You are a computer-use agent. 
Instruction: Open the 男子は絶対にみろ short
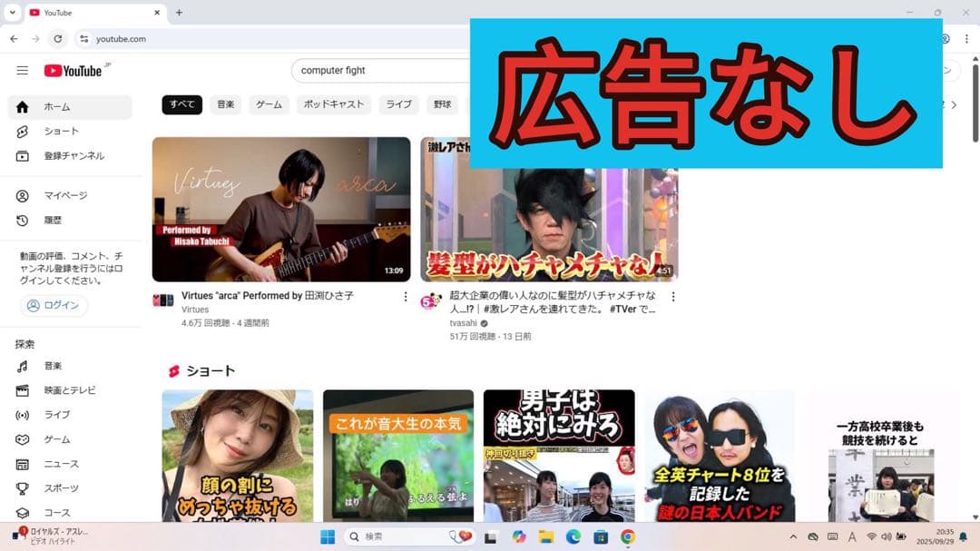pos(559,456)
